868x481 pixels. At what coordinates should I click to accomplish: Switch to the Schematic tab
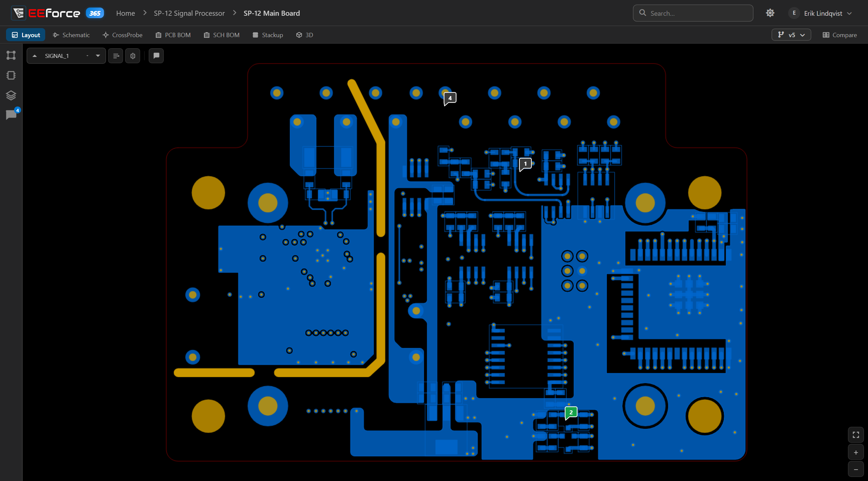71,35
